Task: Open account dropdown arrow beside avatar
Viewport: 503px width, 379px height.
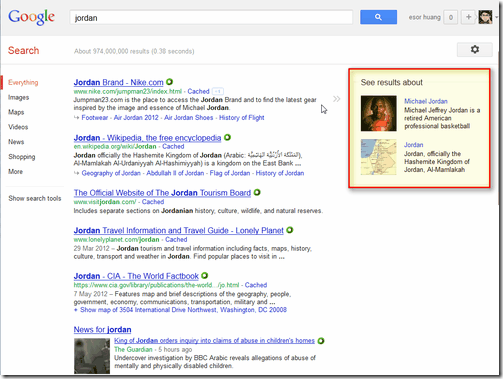Action: click(496, 17)
